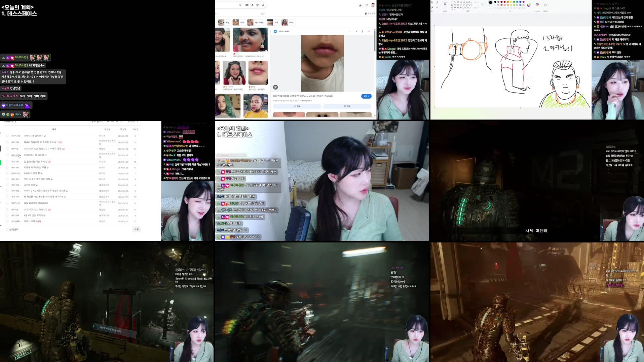
Task: Go to previous image in preview panel
Action: pyautogui.click(x=350, y=31)
